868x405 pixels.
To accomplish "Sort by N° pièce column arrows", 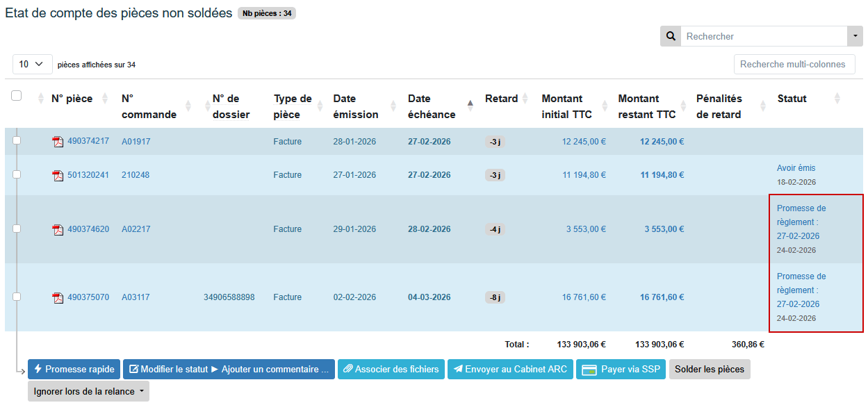I will click(x=105, y=99).
